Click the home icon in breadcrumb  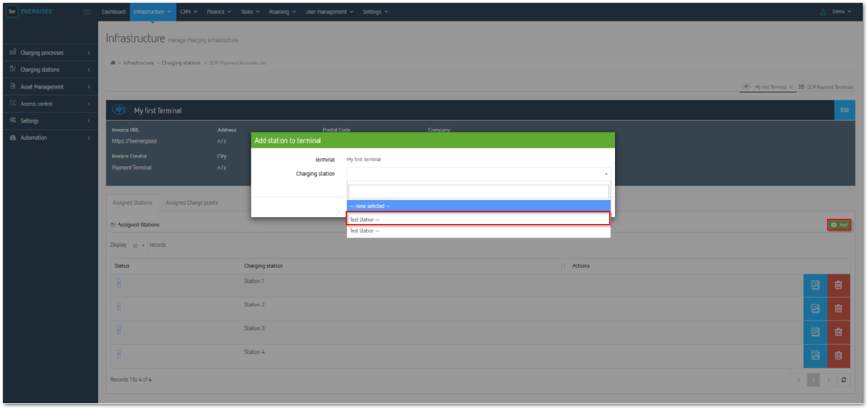113,63
